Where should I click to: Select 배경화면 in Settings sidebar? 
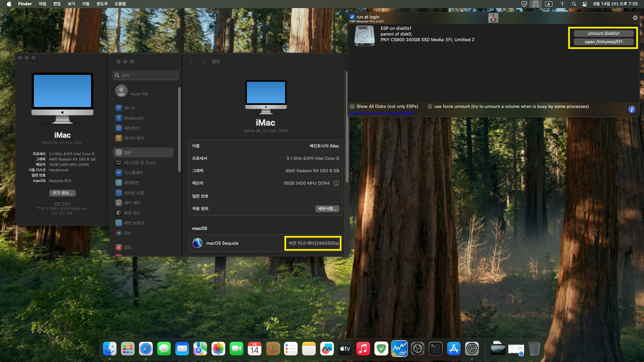pyautogui.click(x=143, y=183)
